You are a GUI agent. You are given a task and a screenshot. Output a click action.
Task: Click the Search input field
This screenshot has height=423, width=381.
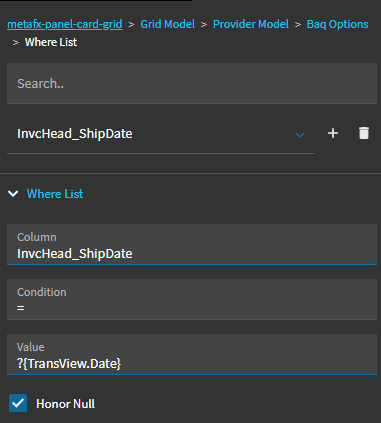pos(192,83)
